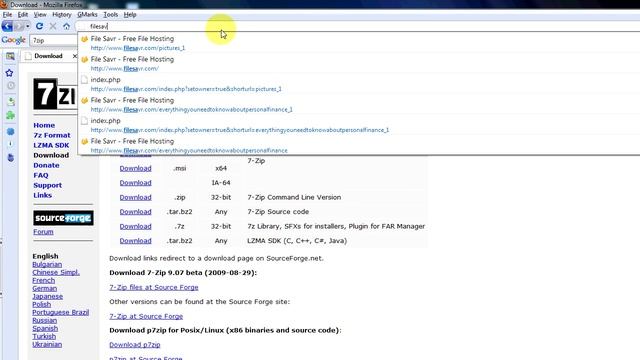Switch language to German
Image resolution: width=640 pixels, height=360 pixels.
click(x=44, y=289)
